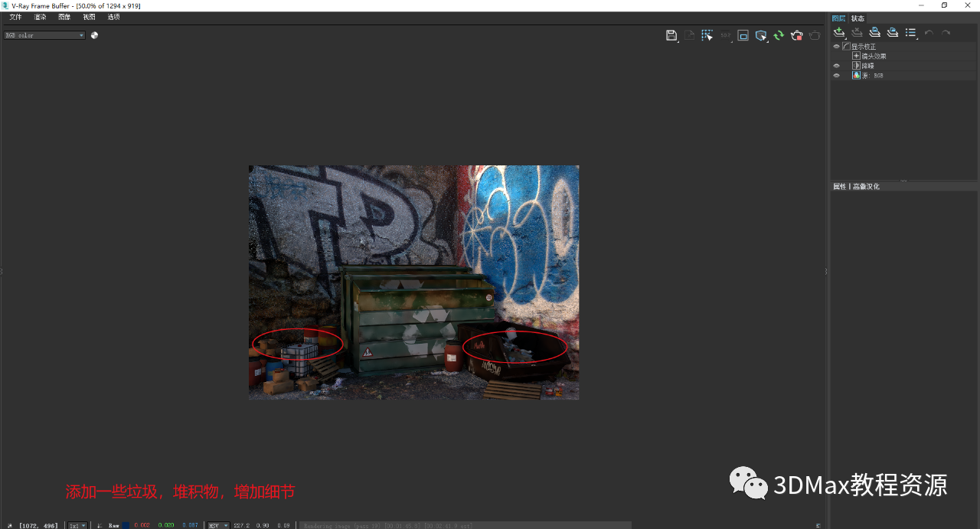Toggle visibility of the 源: RGB layer
The height and width of the screenshot is (529, 980).
[x=836, y=76]
